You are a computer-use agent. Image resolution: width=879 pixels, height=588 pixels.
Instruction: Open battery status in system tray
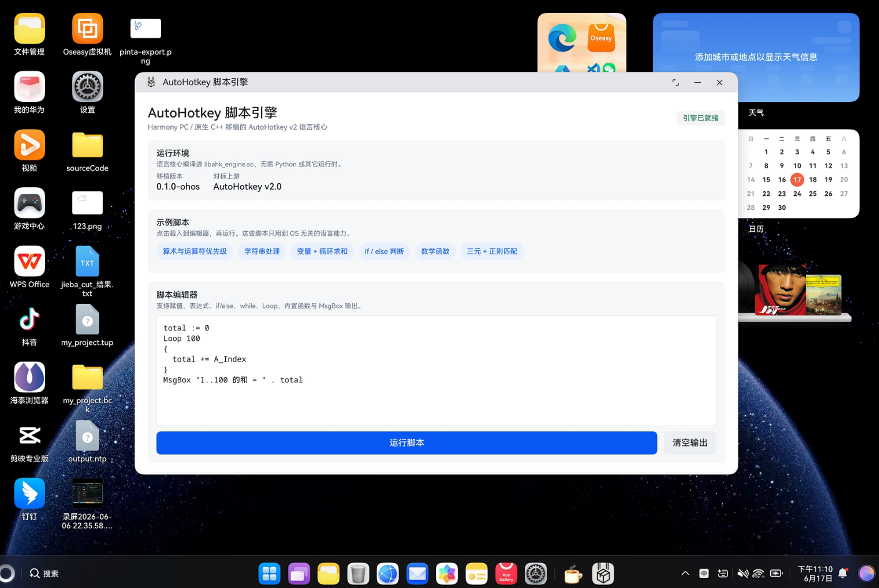click(776, 573)
